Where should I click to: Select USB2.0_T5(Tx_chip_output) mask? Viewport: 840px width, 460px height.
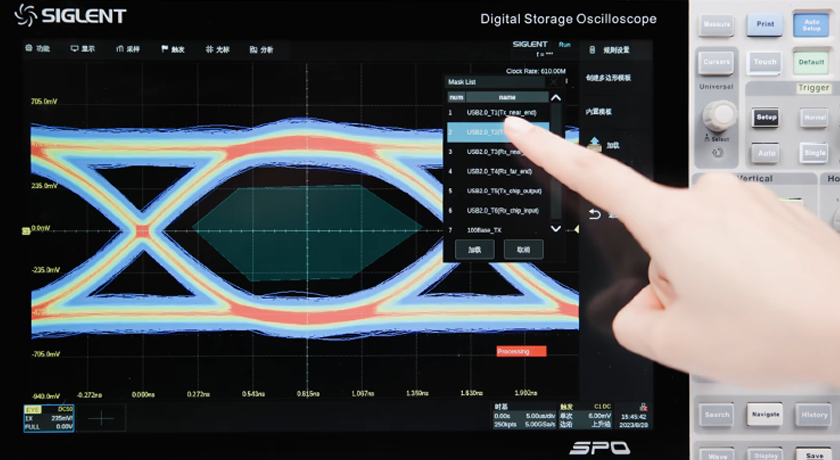coord(502,191)
